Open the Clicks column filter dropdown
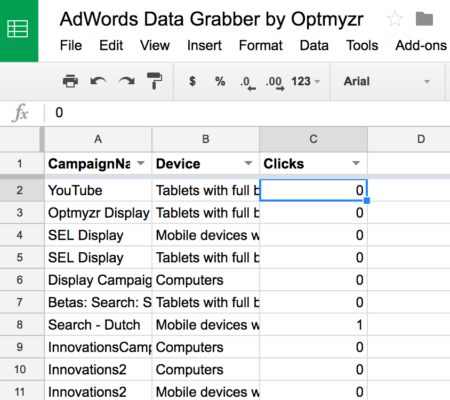This screenshot has height=400, width=450. [x=356, y=163]
